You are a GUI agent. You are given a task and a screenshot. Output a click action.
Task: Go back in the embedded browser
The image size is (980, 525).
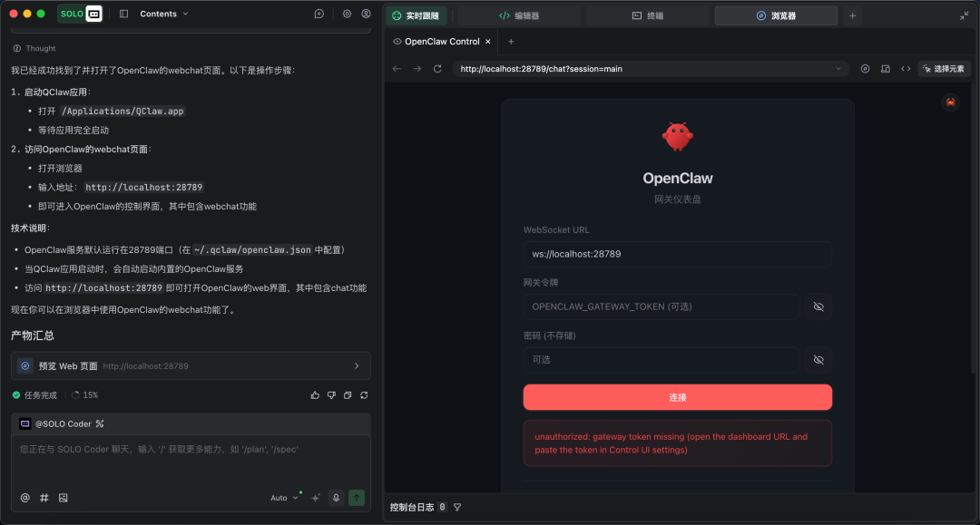pos(397,69)
